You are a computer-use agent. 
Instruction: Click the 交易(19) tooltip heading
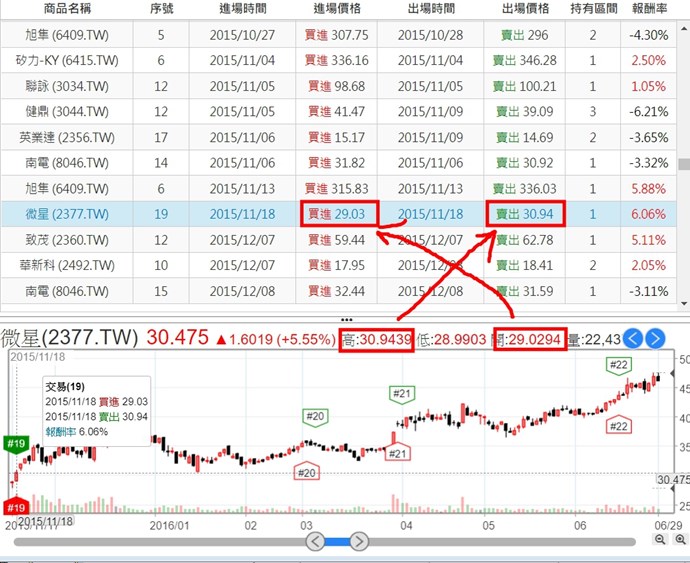[x=65, y=387]
